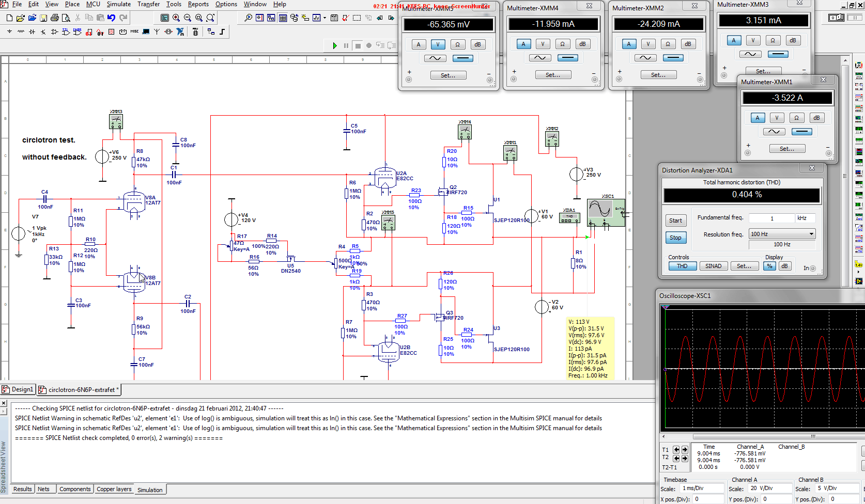Screen dimensions: 865x504
Task: Place a transistor component
Action: coord(43,31)
